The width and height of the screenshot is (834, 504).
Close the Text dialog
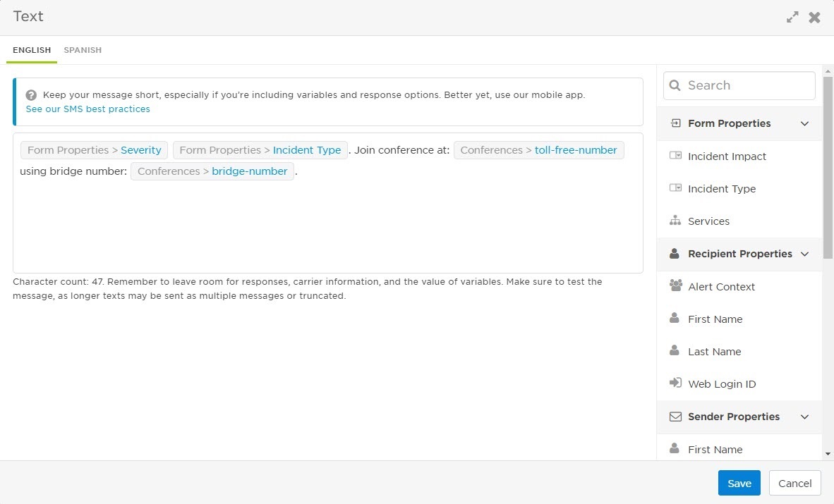point(814,17)
